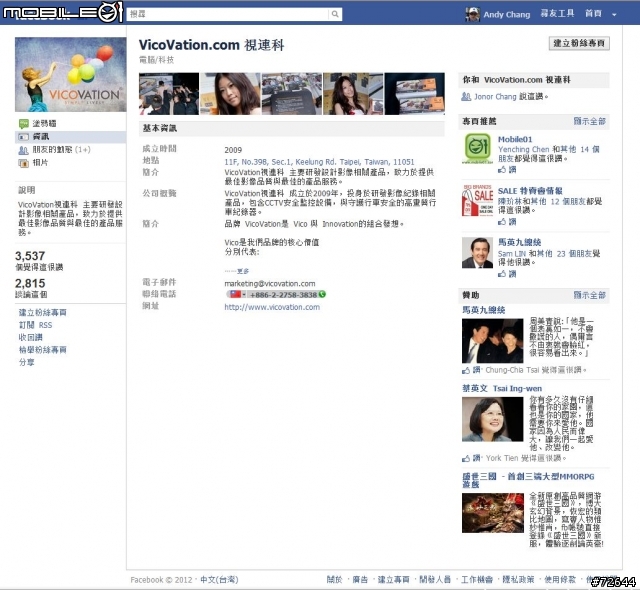The height and width of the screenshot is (590, 640).
Task: Click the thumbs-up 讚 icon under Mobile01
Action: (502, 169)
